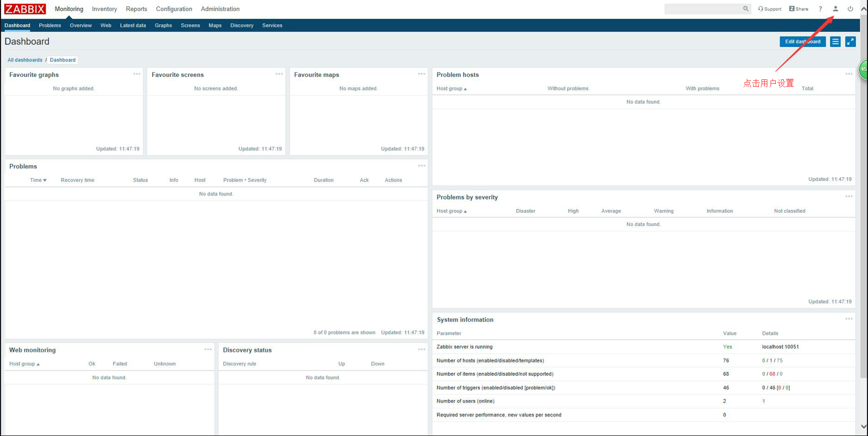Open System information widget menu dots
Image resolution: width=868 pixels, height=436 pixels.
(x=849, y=319)
